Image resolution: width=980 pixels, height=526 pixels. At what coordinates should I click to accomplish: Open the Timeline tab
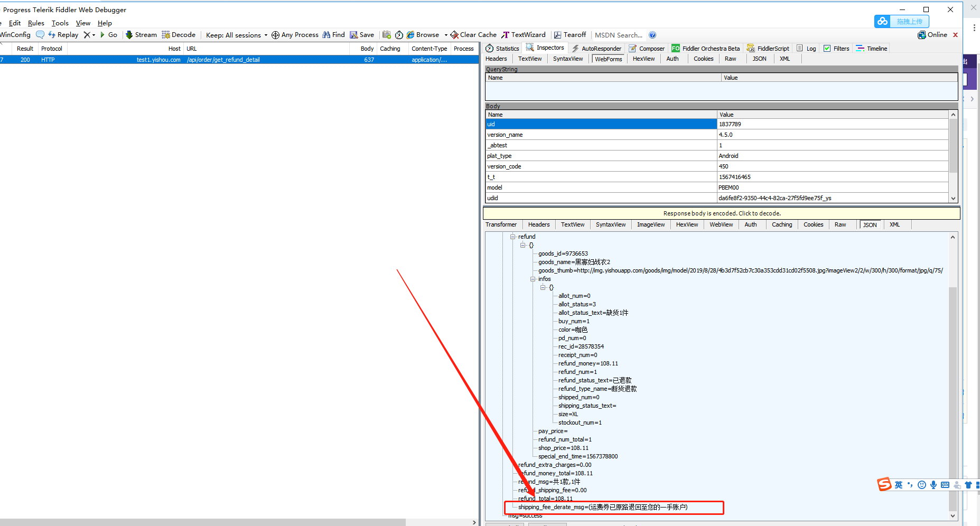872,49
